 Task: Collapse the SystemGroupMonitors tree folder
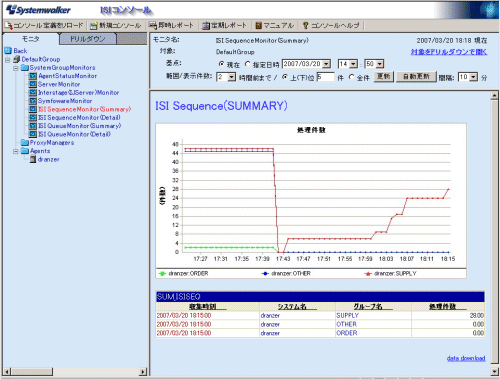point(16,68)
